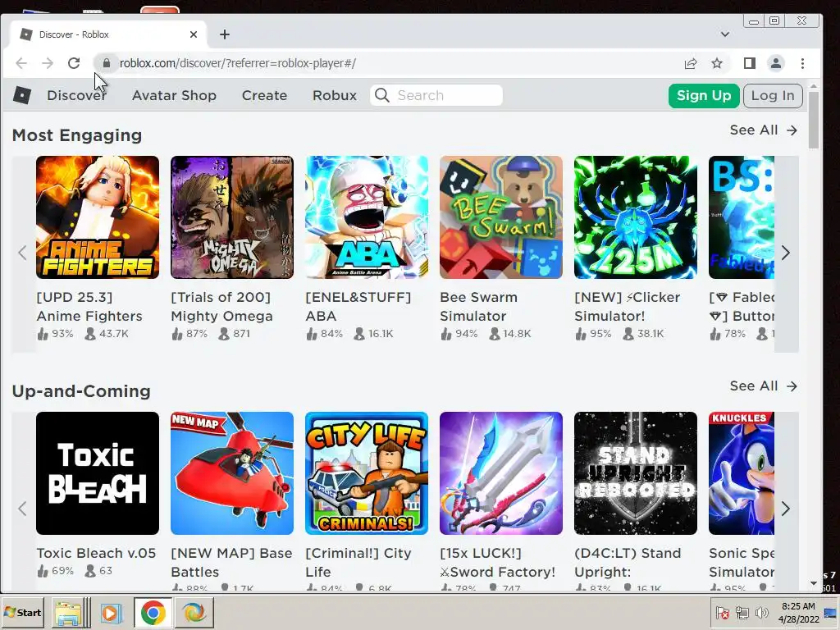Open Chrome's three-dot menu

tap(802, 63)
